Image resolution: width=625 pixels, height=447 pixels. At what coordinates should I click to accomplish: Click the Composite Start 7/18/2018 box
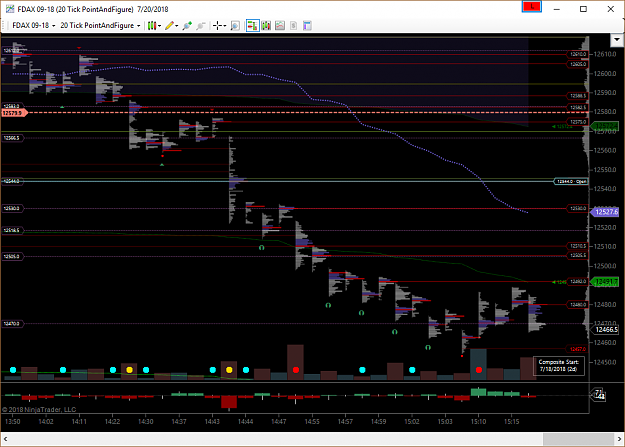pos(558,366)
